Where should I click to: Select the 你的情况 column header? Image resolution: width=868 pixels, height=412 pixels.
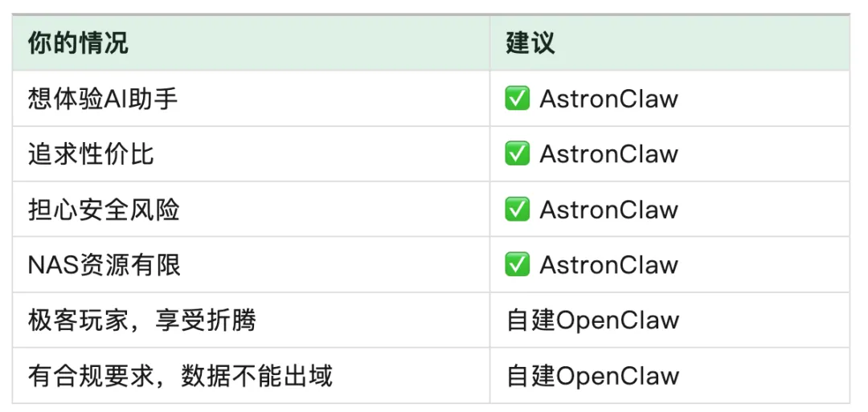coord(251,43)
